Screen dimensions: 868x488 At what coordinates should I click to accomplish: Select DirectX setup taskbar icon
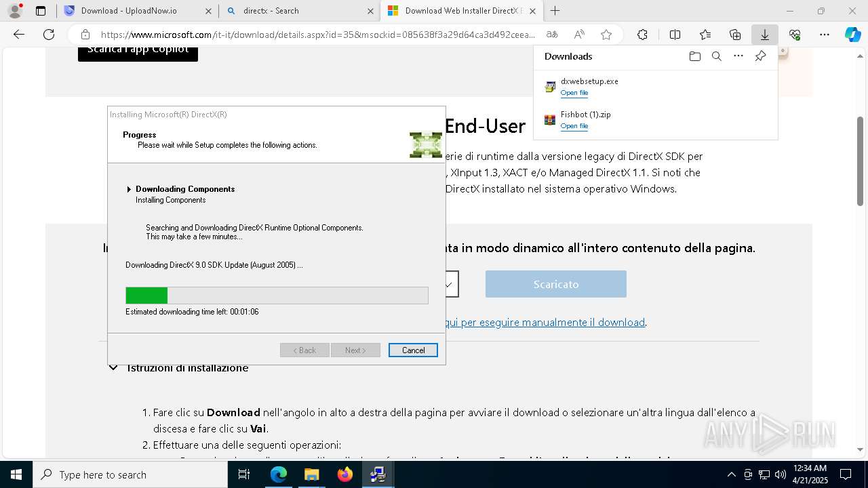pyautogui.click(x=378, y=474)
